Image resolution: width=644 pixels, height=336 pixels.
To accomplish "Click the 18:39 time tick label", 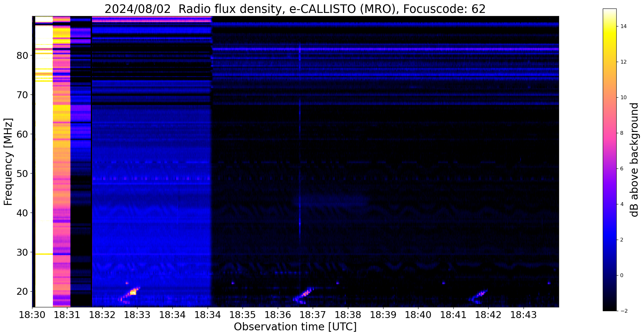I will pyautogui.click(x=383, y=315).
